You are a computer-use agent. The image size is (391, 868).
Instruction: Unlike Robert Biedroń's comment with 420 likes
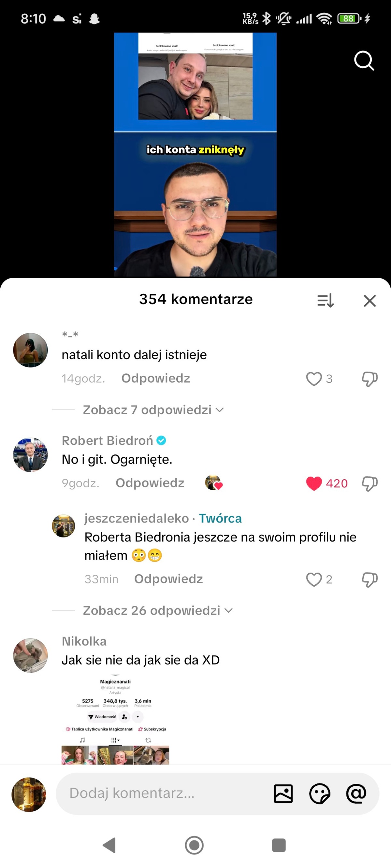[314, 483]
